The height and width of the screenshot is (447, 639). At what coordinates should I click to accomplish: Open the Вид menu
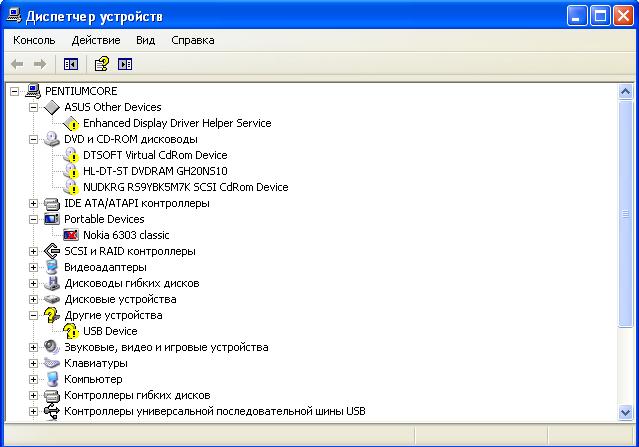click(145, 40)
